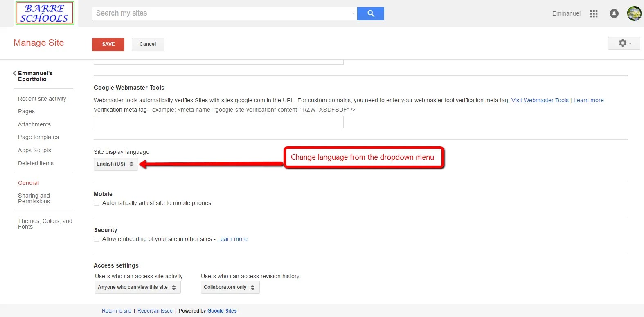644x317 pixels.
Task: Open Recent site activity in sidebar
Action: [42, 99]
